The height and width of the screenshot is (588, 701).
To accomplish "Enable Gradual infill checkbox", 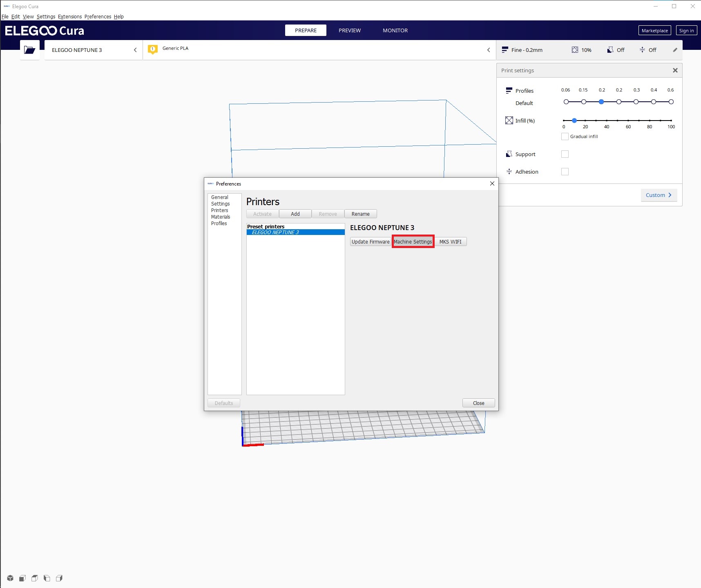I will (x=565, y=136).
